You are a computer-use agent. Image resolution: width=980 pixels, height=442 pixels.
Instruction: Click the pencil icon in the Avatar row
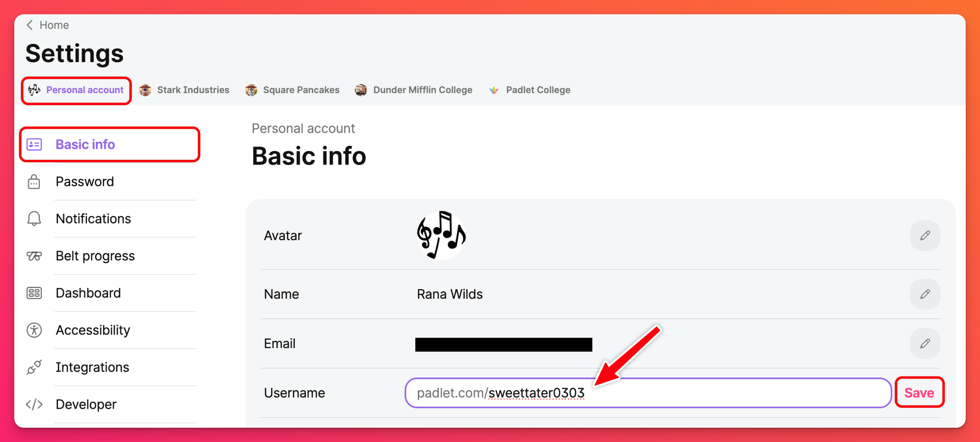[924, 236]
